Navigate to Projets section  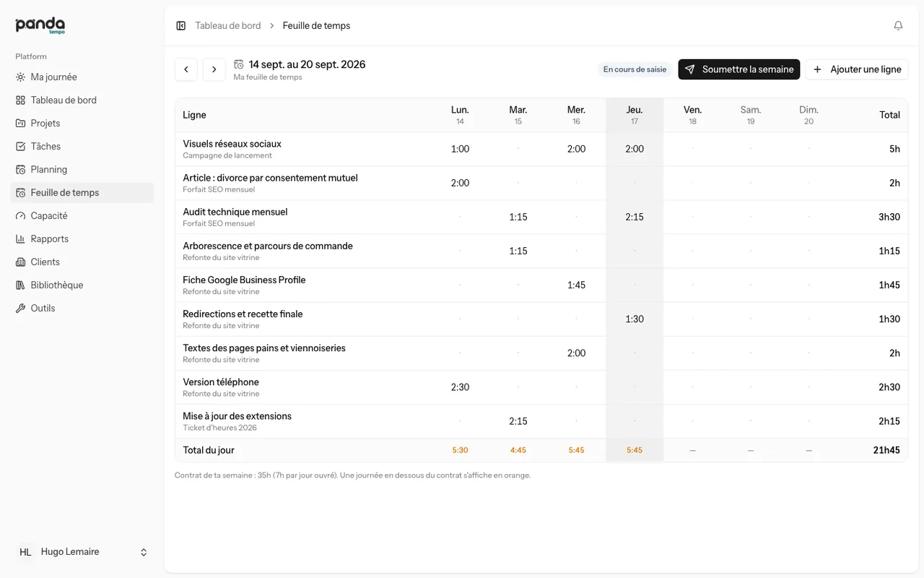click(x=82, y=124)
